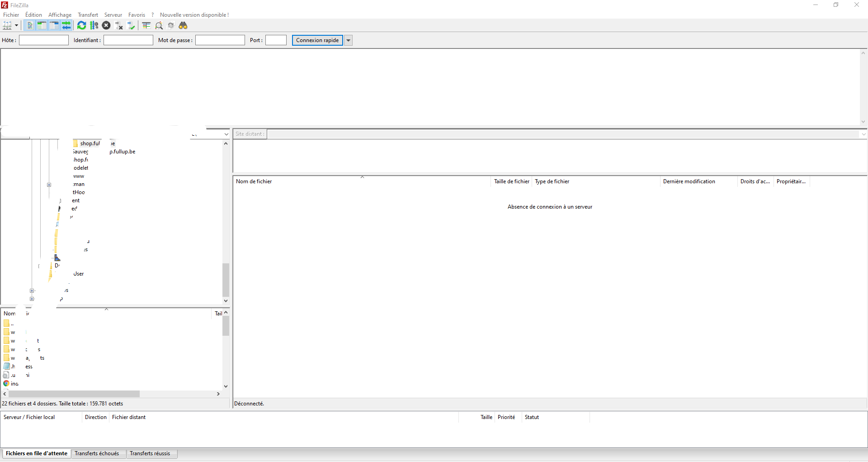Click the Connexion rapide button

point(317,40)
